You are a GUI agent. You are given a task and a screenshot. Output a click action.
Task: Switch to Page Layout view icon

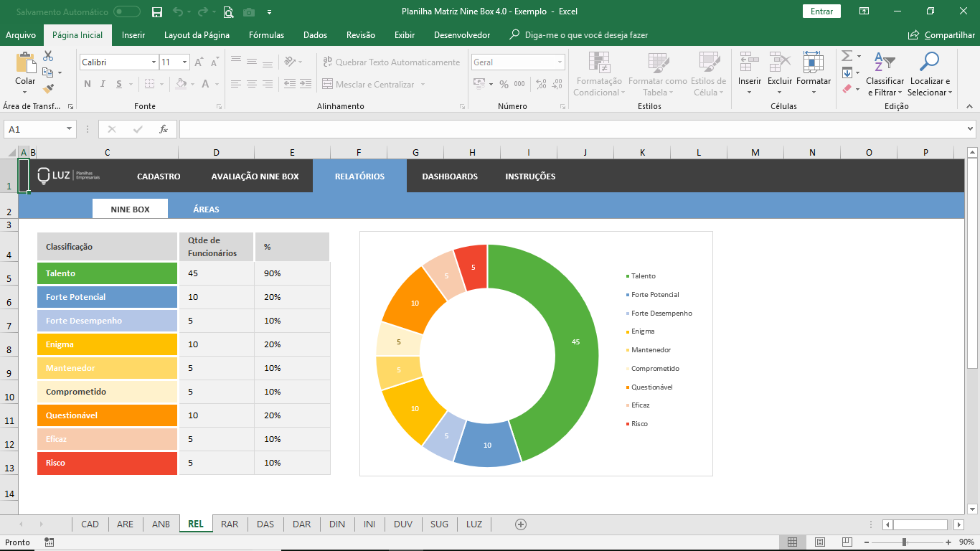click(820, 542)
